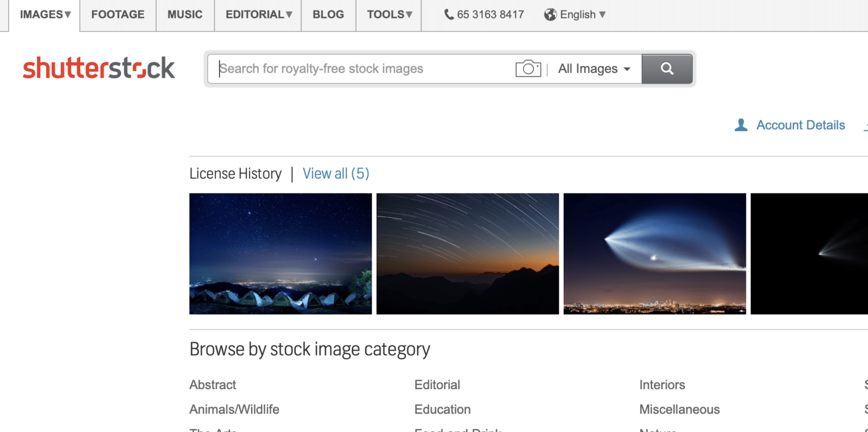Open search by image camera icon
This screenshot has width=868, height=432.
point(528,69)
